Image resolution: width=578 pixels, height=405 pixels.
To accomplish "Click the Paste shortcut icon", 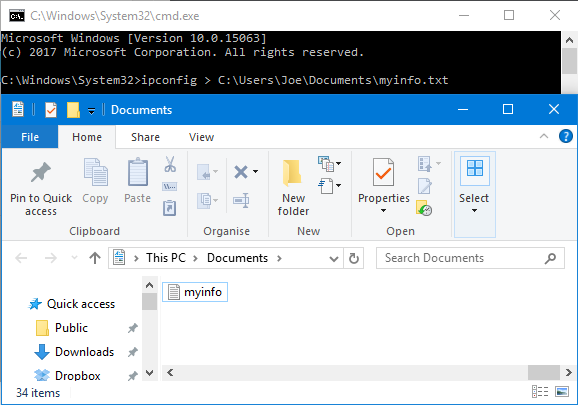I will tap(170, 208).
